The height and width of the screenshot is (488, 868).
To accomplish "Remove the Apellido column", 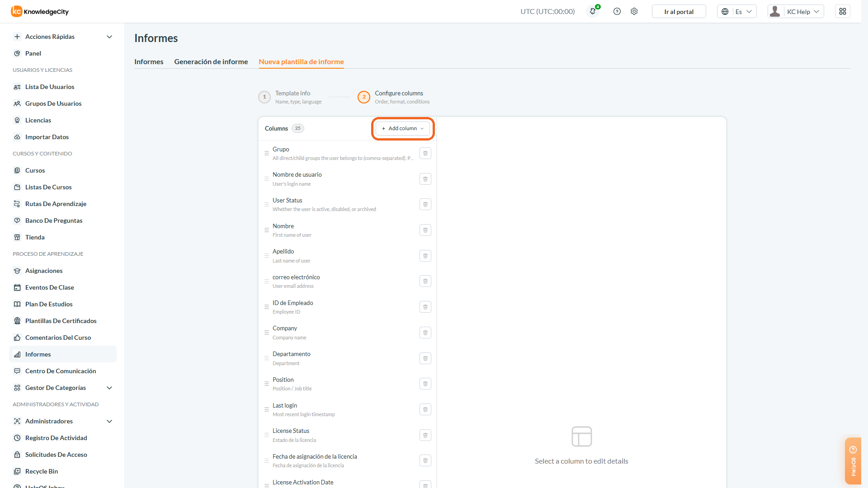I will [425, 256].
